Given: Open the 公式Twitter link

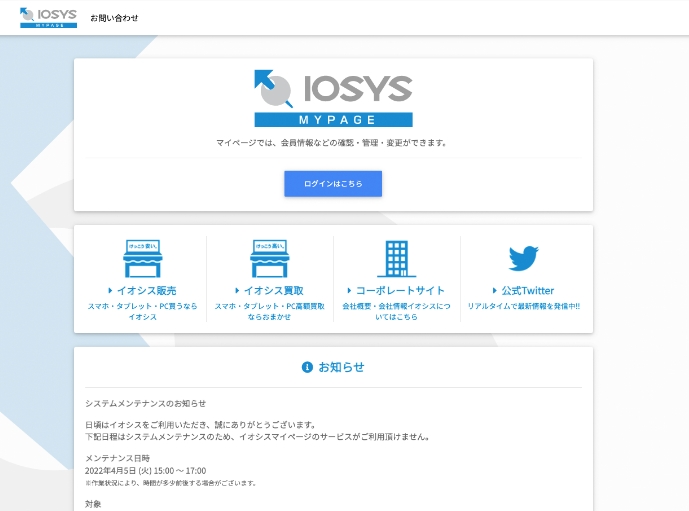Looking at the screenshot, I should pyautogui.click(x=528, y=290).
